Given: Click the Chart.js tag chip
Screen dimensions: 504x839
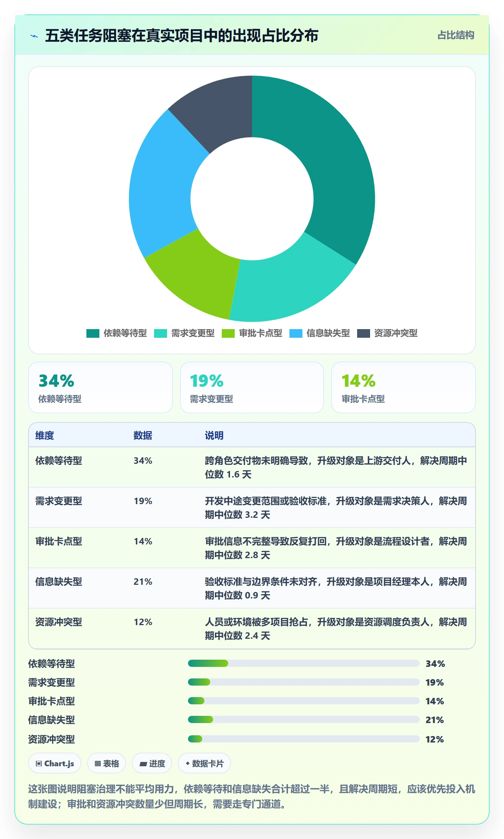Looking at the screenshot, I should (55, 763).
